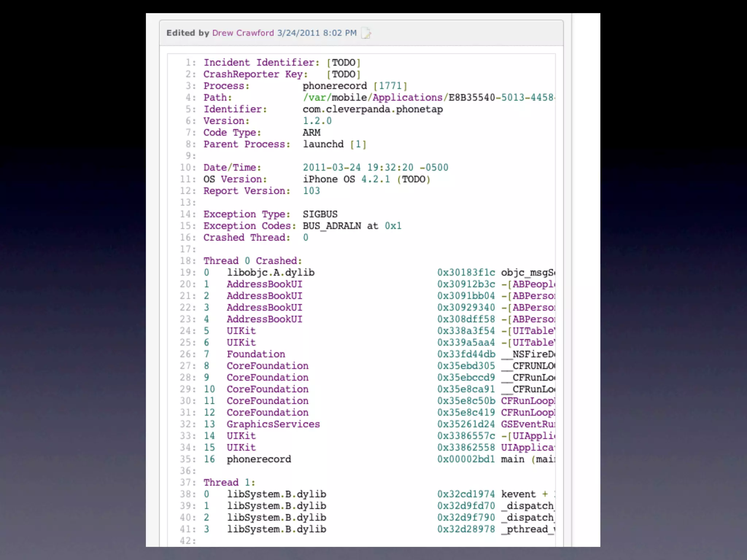The image size is (747, 560).
Task: Click the SIGBUS exception type value
Action: point(320,214)
